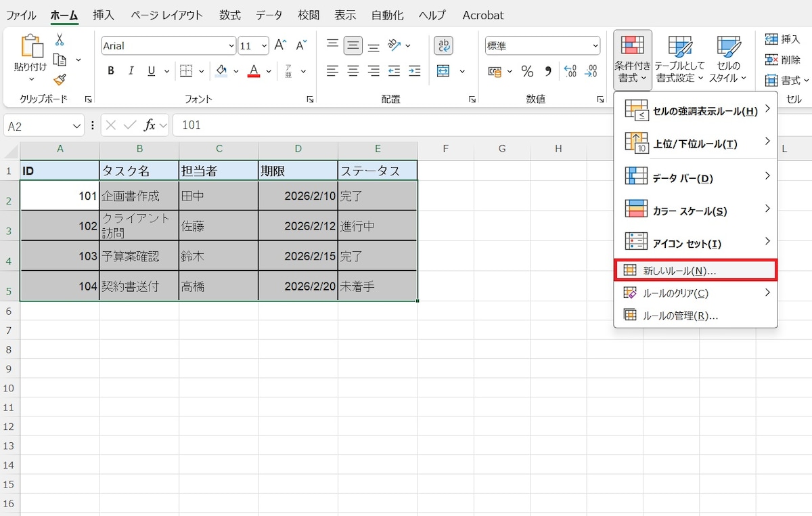Viewport: 812px width, 516px height.
Task: Click the cut scissors icon
Action: tap(60, 40)
